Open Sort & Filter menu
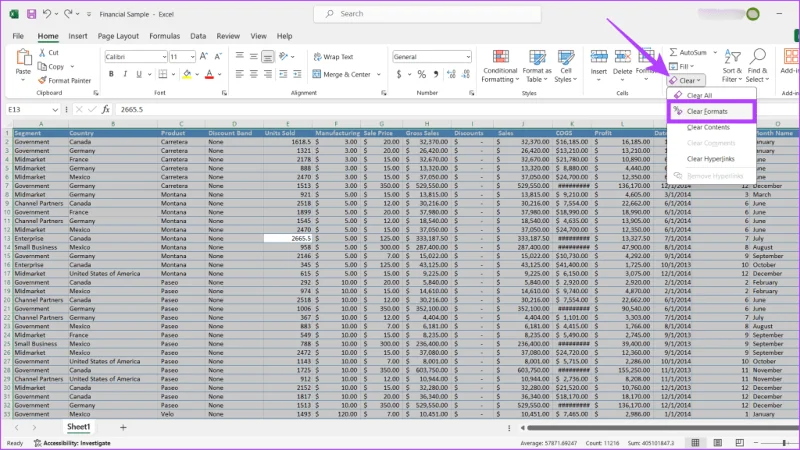The width and height of the screenshot is (800, 450). pyautogui.click(x=732, y=66)
